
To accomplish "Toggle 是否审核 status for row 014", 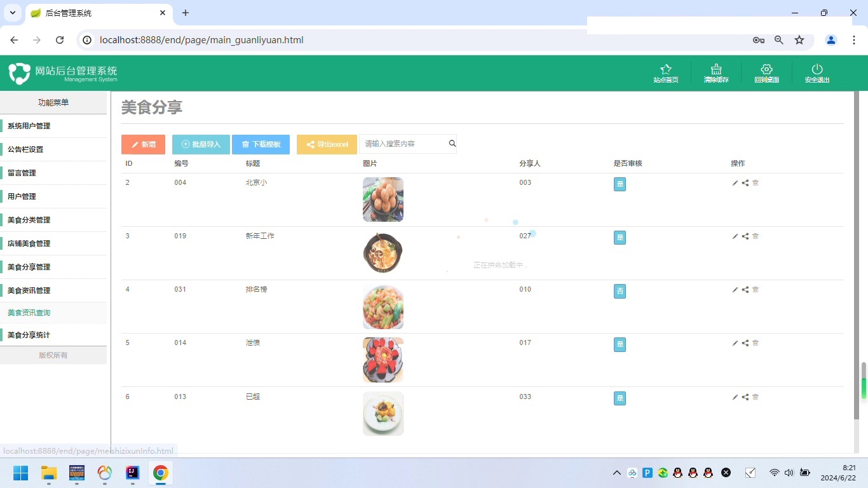I will click(x=620, y=344).
